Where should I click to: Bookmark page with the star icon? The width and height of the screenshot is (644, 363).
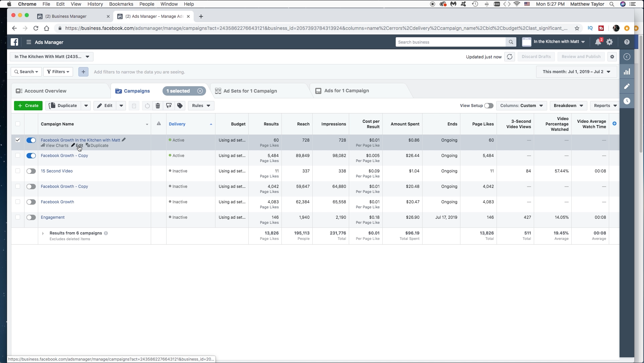[x=577, y=28]
